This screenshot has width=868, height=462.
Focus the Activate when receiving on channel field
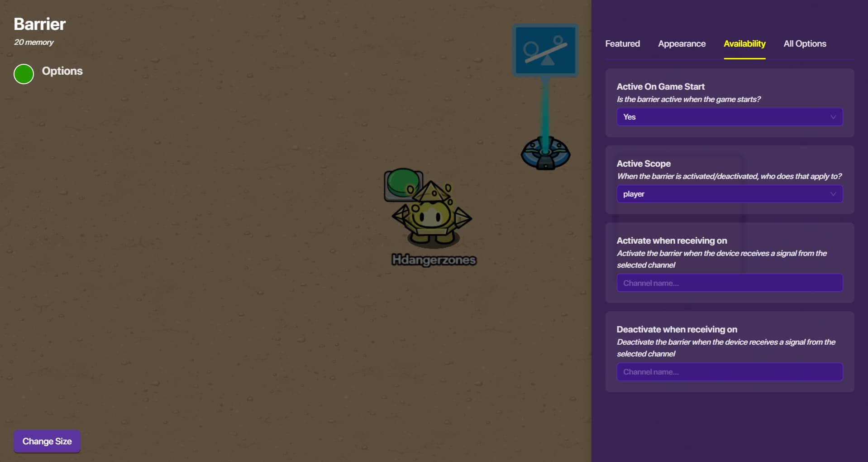(729, 283)
